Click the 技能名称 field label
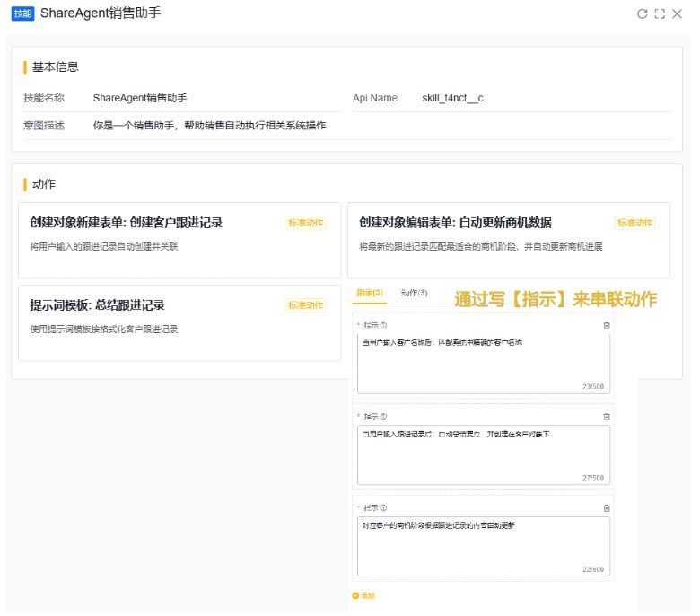The height and width of the screenshot is (616, 700). click(44, 98)
